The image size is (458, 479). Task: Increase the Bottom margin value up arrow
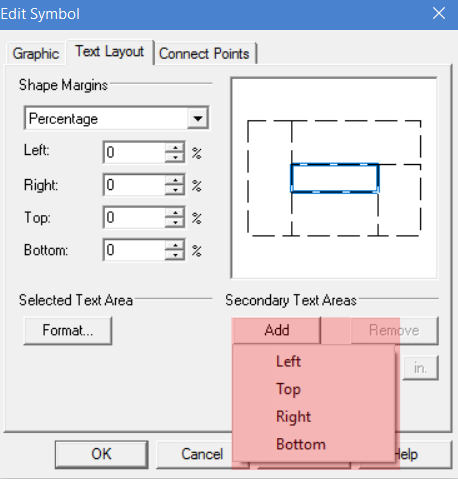pos(175,245)
